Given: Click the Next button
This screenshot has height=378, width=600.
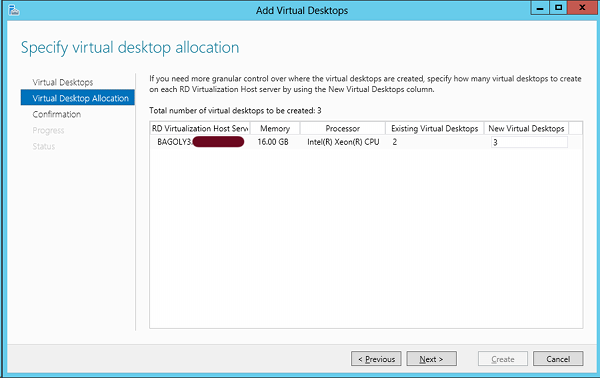Looking at the screenshot, I should (x=431, y=359).
